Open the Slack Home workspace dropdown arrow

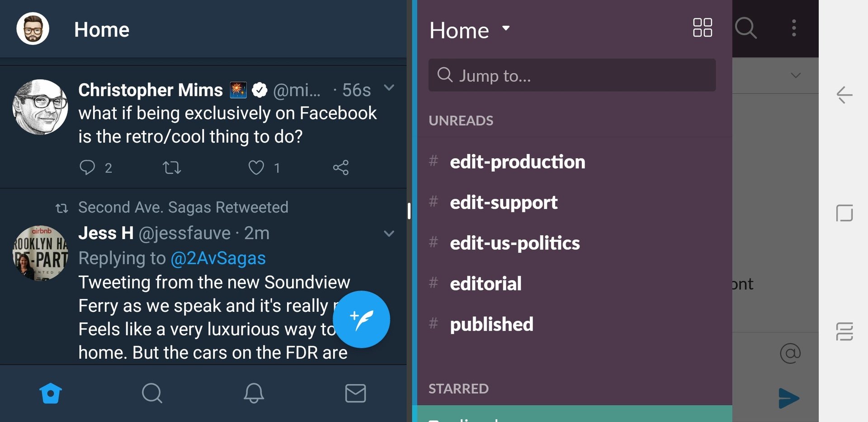[506, 28]
